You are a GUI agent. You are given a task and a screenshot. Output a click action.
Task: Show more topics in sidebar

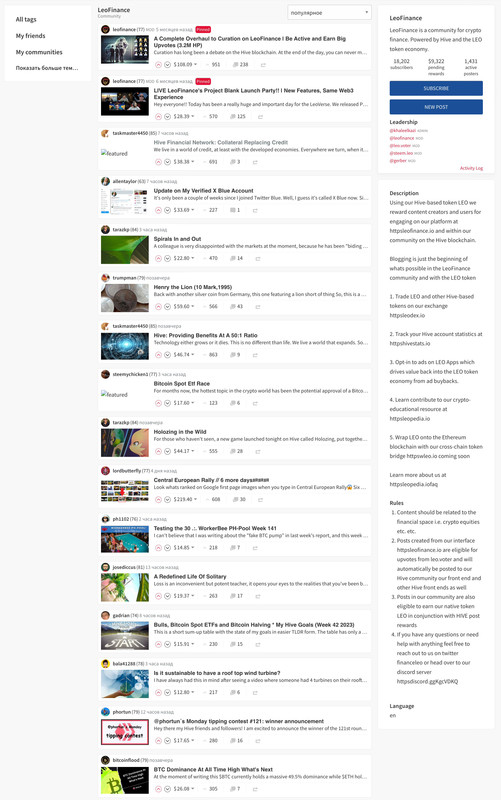(x=47, y=68)
